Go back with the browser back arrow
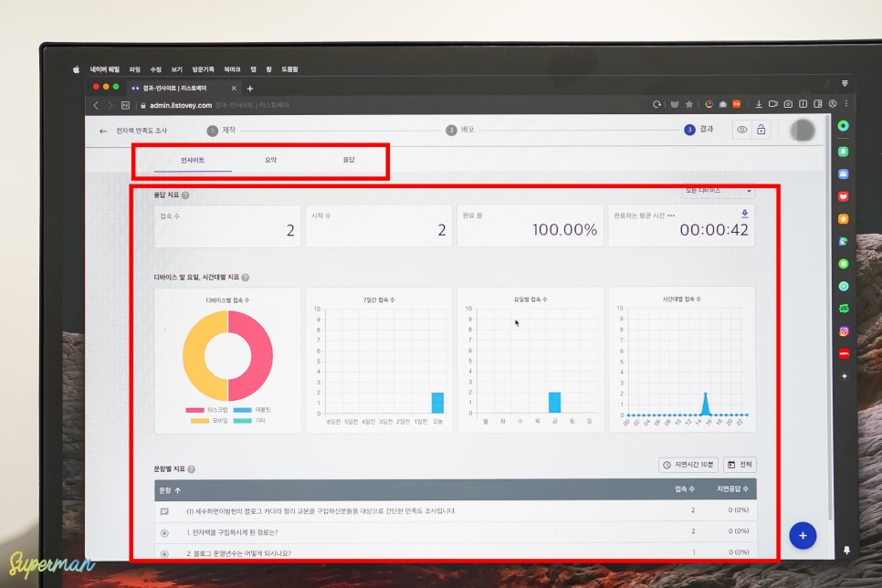The image size is (882, 588). tap(96, 105)
